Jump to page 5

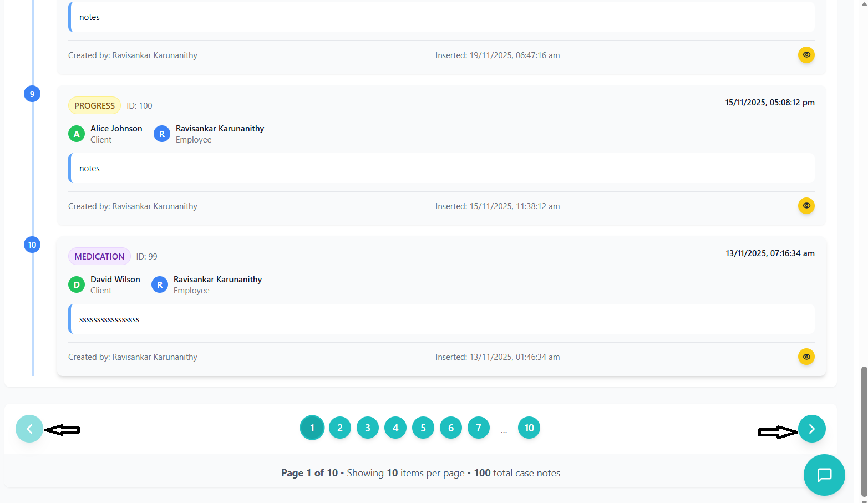pos(423,428)
